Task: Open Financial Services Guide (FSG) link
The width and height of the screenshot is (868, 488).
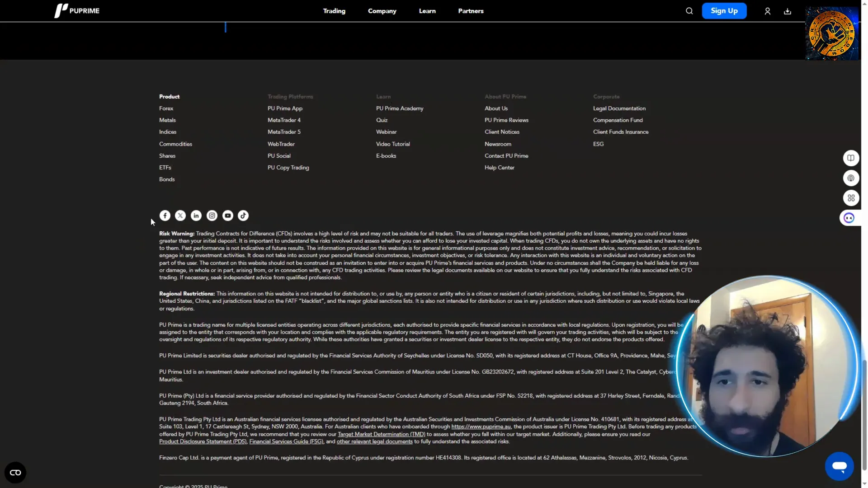Action: 286,441
